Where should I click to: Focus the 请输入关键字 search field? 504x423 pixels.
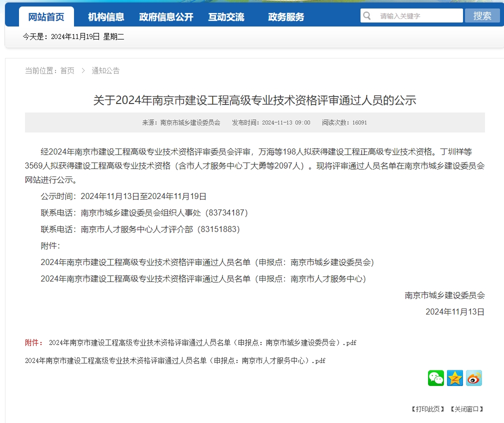pyautogui.click(x=417, y=16)
